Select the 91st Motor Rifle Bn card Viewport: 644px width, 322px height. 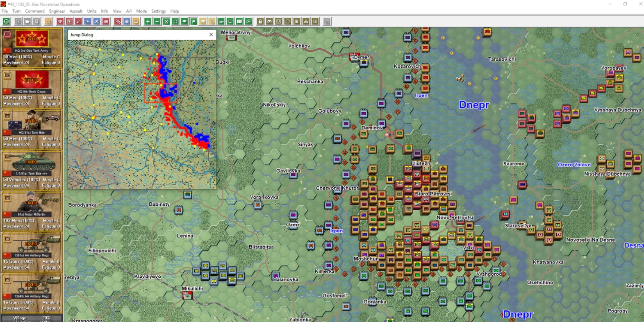click(32, 211)
